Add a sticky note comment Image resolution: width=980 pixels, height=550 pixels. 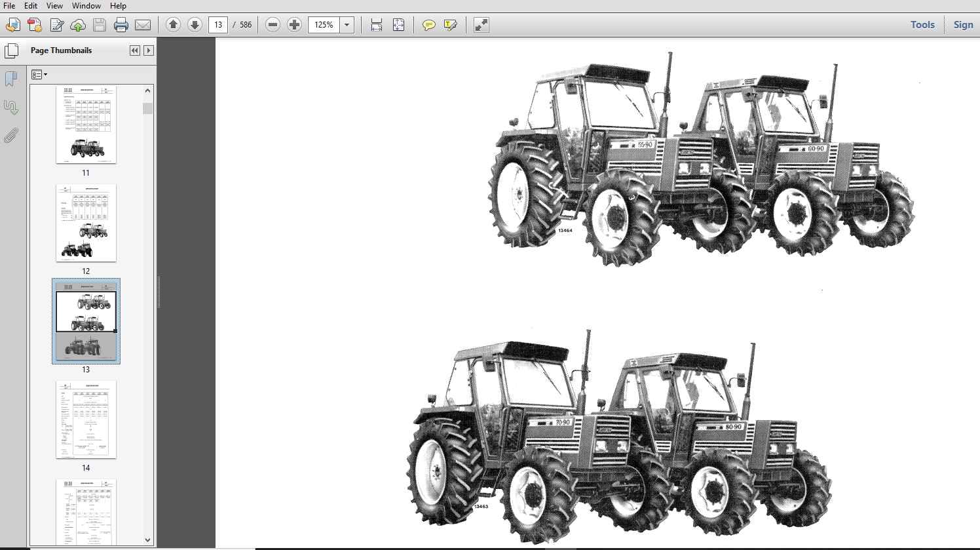point(429,25)
